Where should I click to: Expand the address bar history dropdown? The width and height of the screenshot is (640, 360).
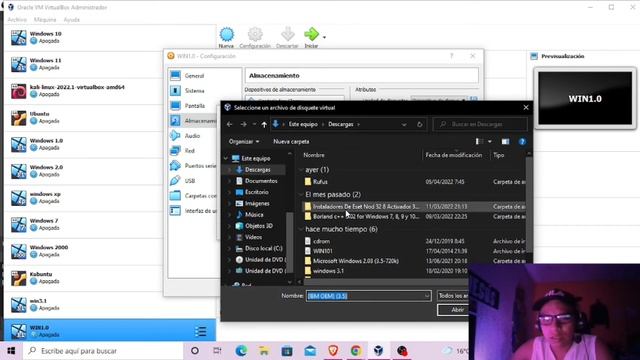tap(404, 124)
